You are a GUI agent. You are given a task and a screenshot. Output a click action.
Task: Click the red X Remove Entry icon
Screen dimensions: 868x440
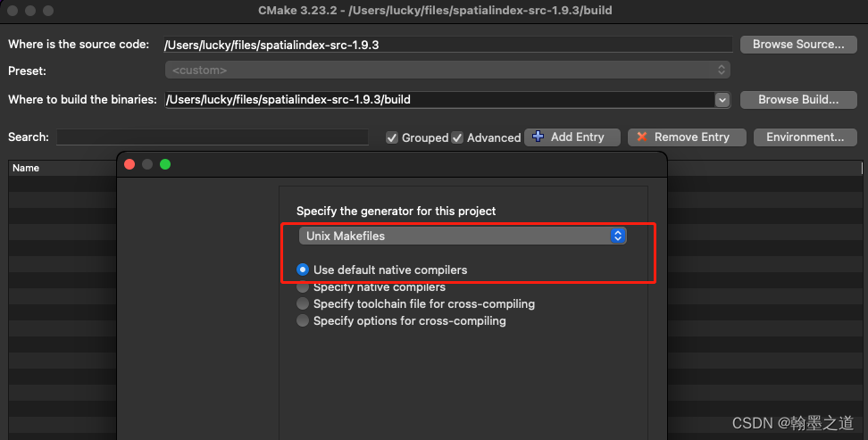pos(641,137)
